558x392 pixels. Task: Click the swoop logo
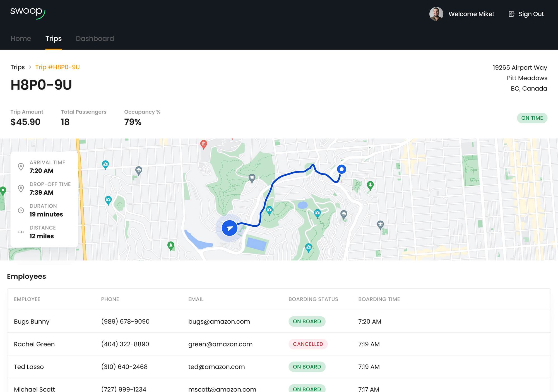pyautogui.click(x=27, y=12)
